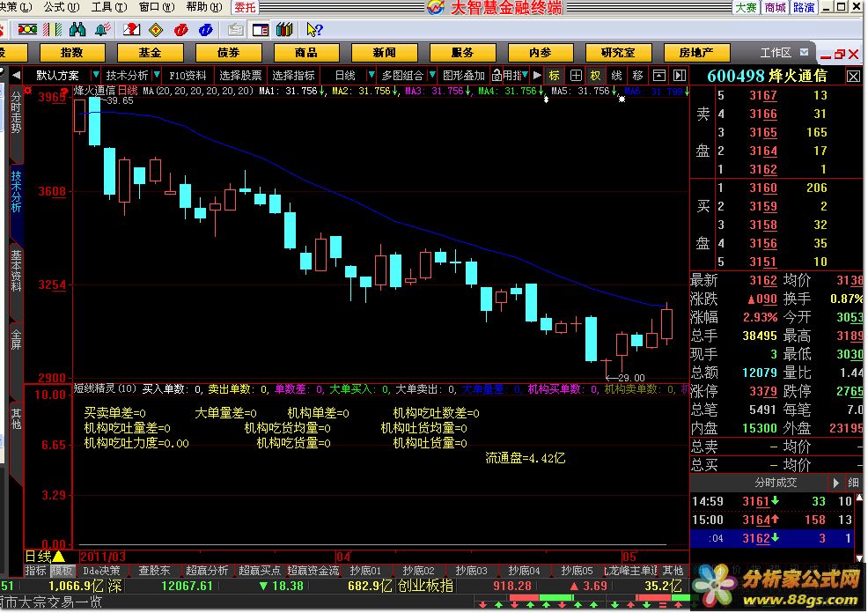Select the 研究室 yellow tab
Screen dimensions: 868x613
(x=618, y=53)
